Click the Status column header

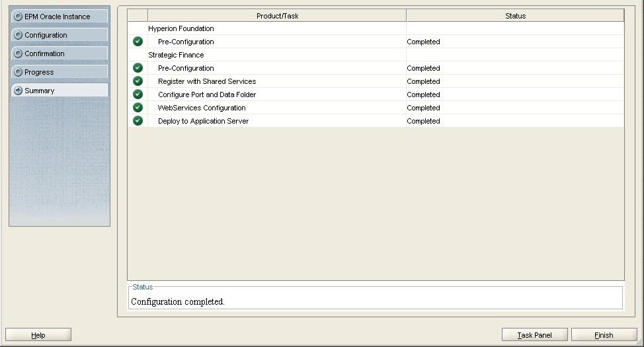point(515,16)
